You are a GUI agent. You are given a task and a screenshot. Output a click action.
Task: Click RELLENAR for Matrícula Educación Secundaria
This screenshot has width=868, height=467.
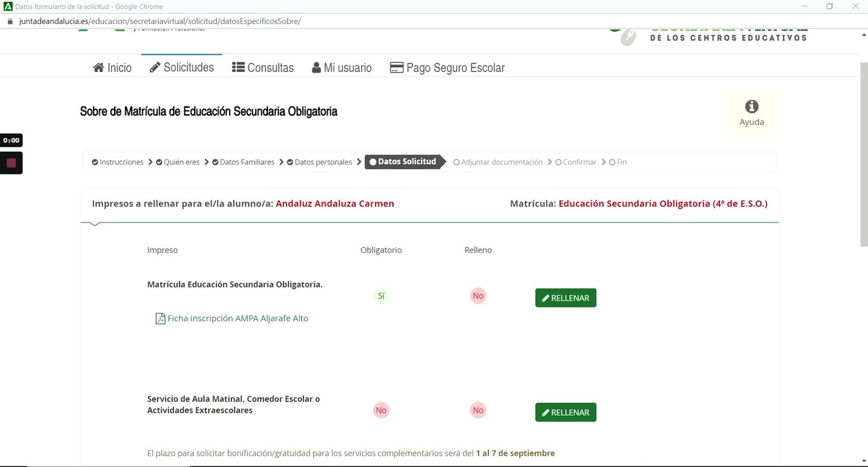566,298
